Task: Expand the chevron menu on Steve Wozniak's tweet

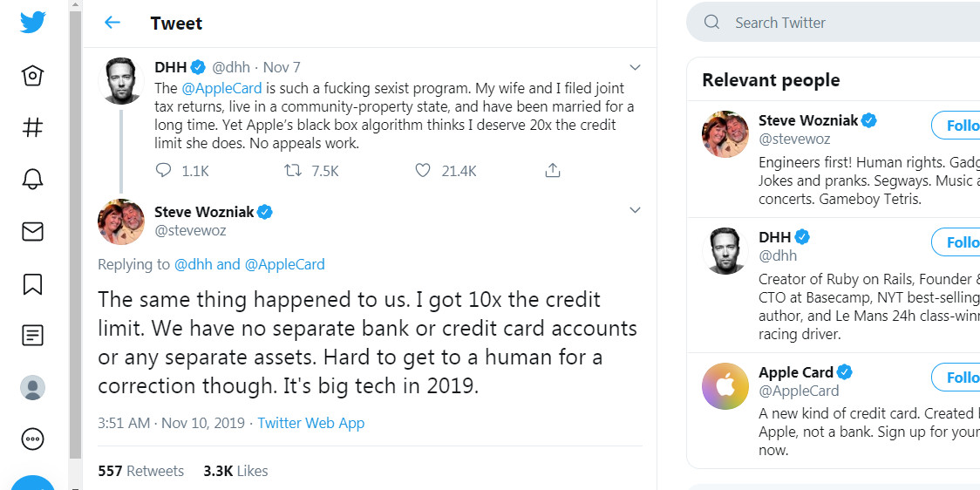Action: pos(635,210)
